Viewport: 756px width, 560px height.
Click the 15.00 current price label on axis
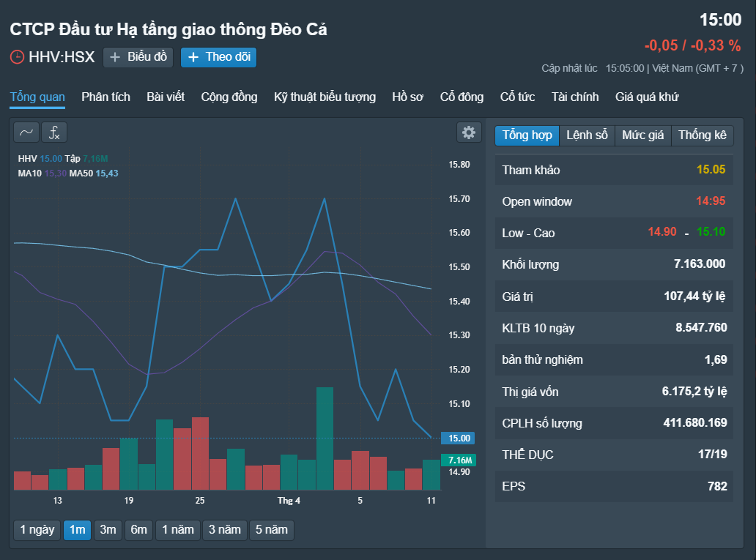pos(459,438)
